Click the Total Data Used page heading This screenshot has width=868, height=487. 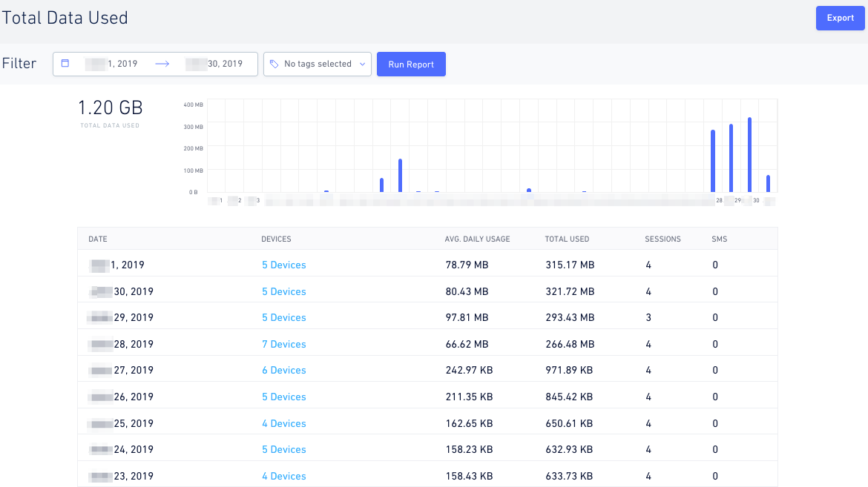[x=65, y=18]
